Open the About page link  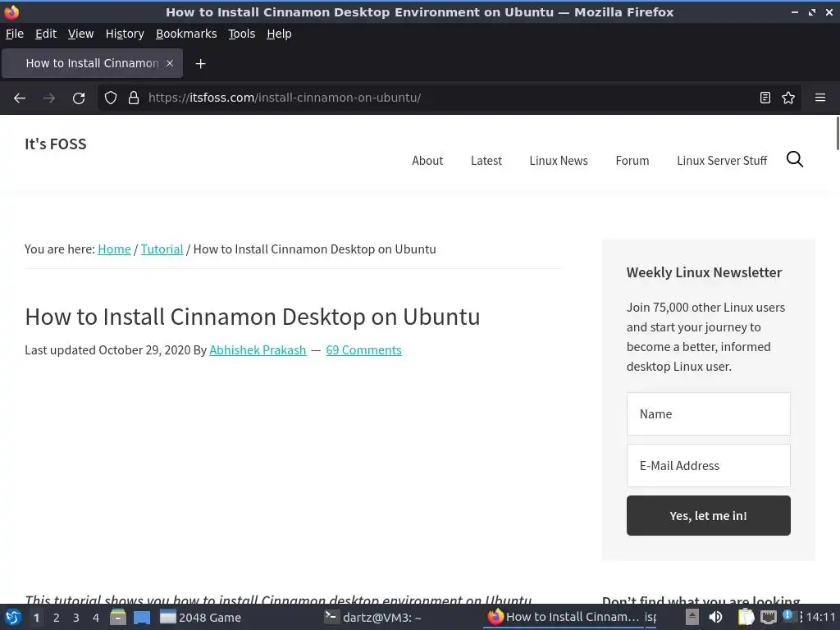(x=427, y=161)
